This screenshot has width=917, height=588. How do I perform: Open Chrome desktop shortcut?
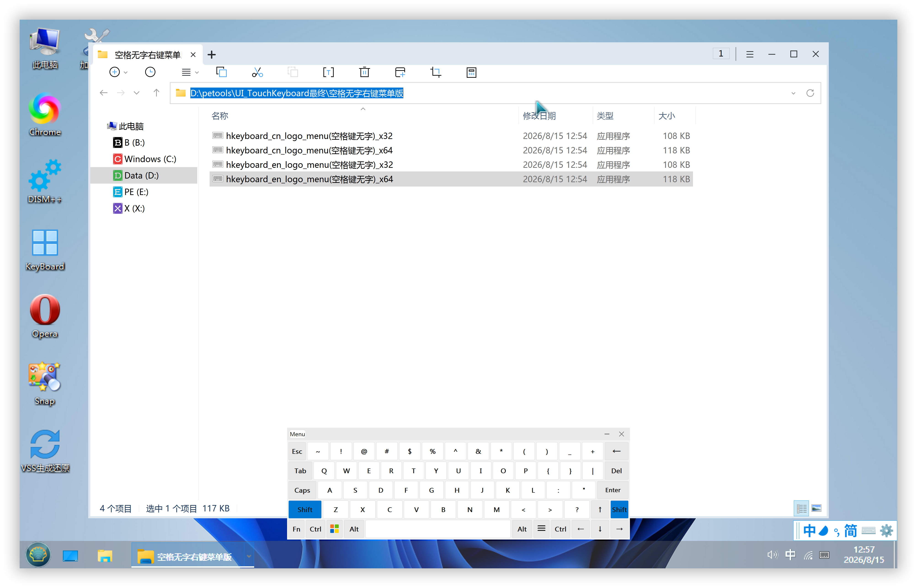pos(45,115)
